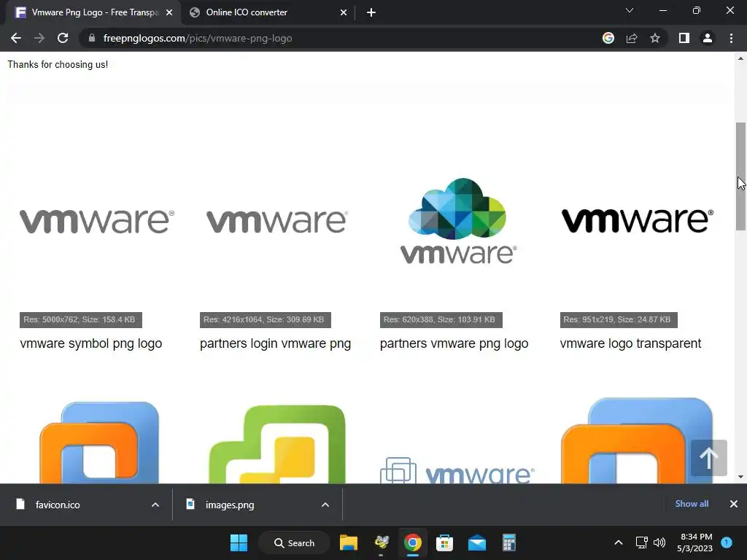
Task: Open the Windows Start menu
Action: tap(239, 542)
